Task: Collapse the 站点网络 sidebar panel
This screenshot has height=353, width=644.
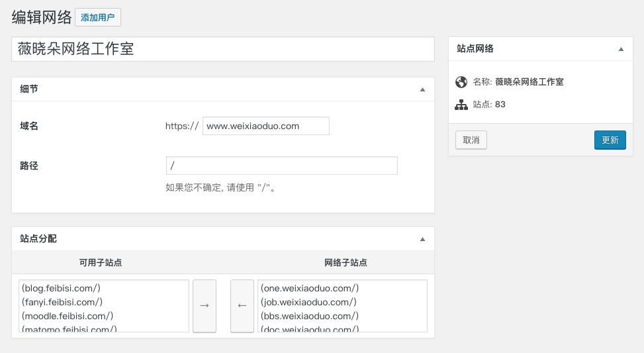Action: 621,49
